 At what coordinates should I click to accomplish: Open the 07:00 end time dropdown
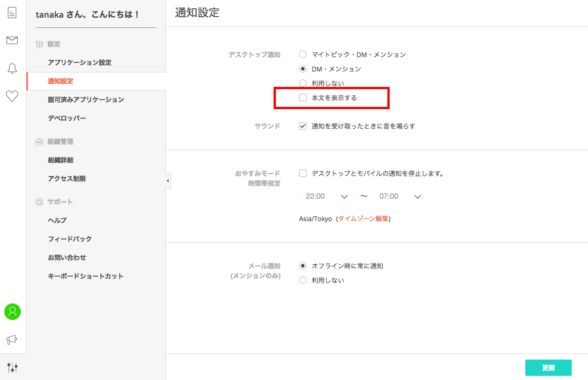(x=400, y=197)
